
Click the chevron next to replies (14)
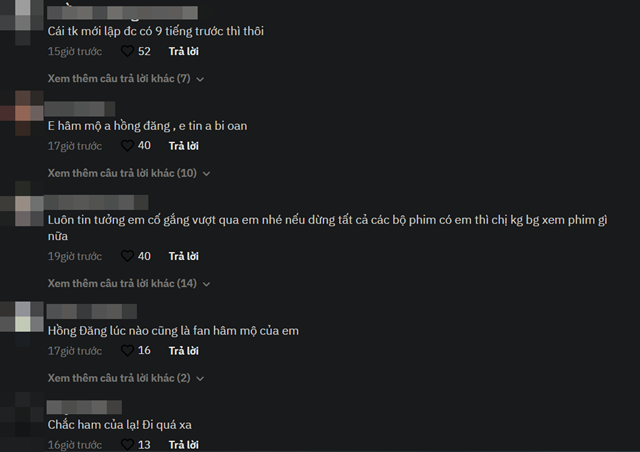pyautogui.click(x=207, y=284)
